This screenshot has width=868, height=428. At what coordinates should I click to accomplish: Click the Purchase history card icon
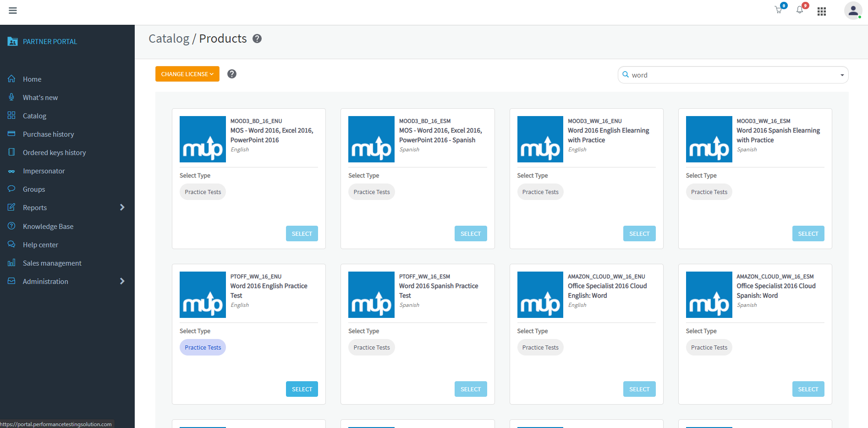tap(11, 134)
